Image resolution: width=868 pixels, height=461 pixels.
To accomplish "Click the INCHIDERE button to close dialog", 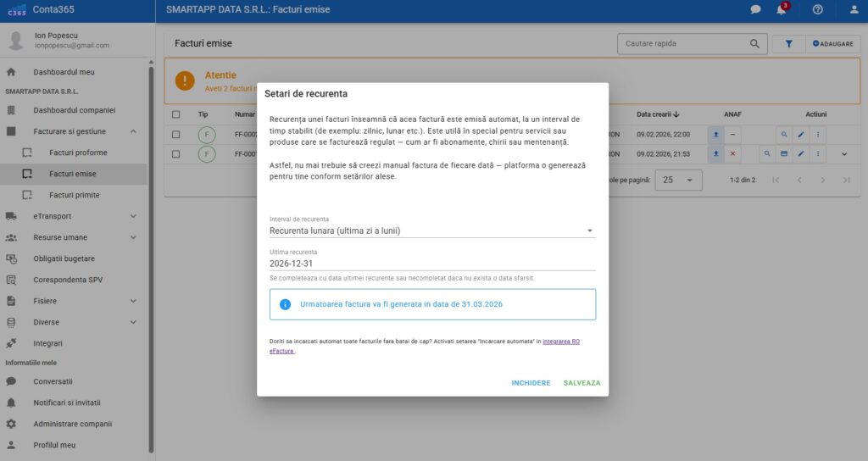I will (x=531, y=383).
